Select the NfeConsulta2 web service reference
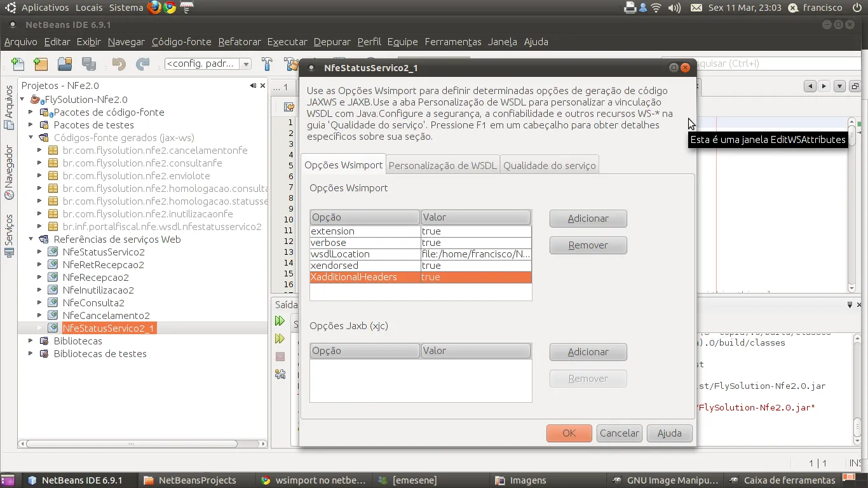This screenshot has height=488, width=868. pos(93,302)
